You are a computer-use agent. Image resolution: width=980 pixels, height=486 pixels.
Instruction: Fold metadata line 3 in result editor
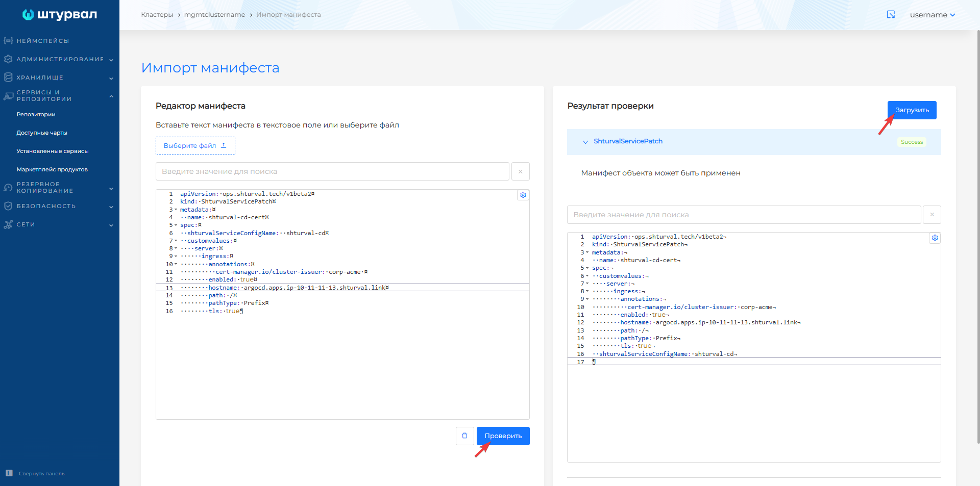click(x=587, y=252)
